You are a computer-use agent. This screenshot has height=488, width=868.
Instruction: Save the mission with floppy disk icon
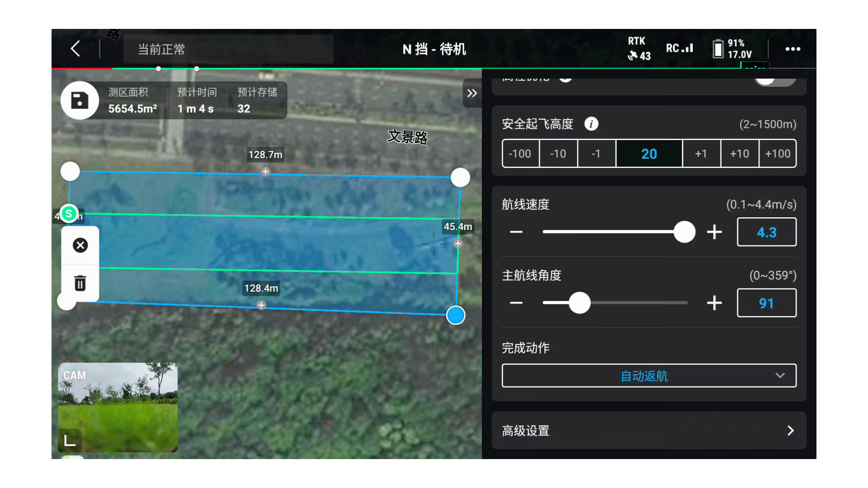(x=80, y=100)
